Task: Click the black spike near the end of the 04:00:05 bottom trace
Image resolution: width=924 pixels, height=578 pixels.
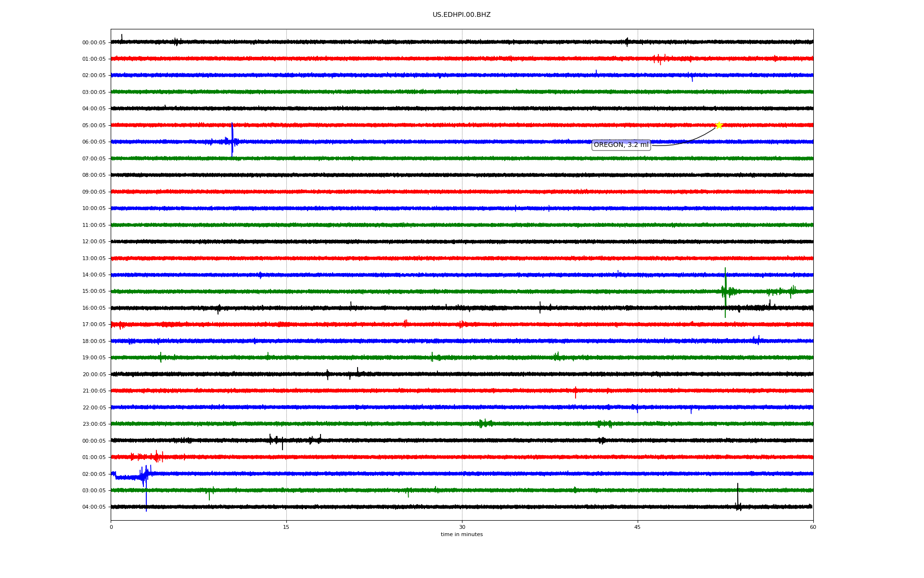Action: pyautogui.click(x=737, y=496)
